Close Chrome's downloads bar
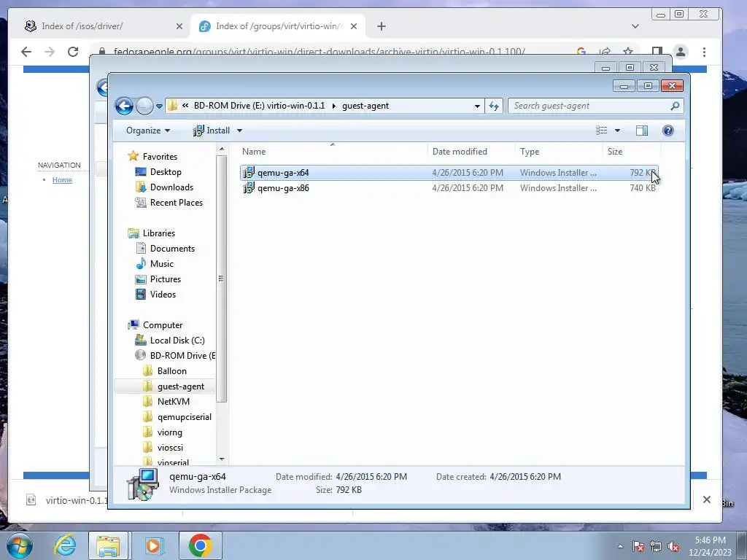Viewport: 747px width, 560px height. (x=706, y=499)
